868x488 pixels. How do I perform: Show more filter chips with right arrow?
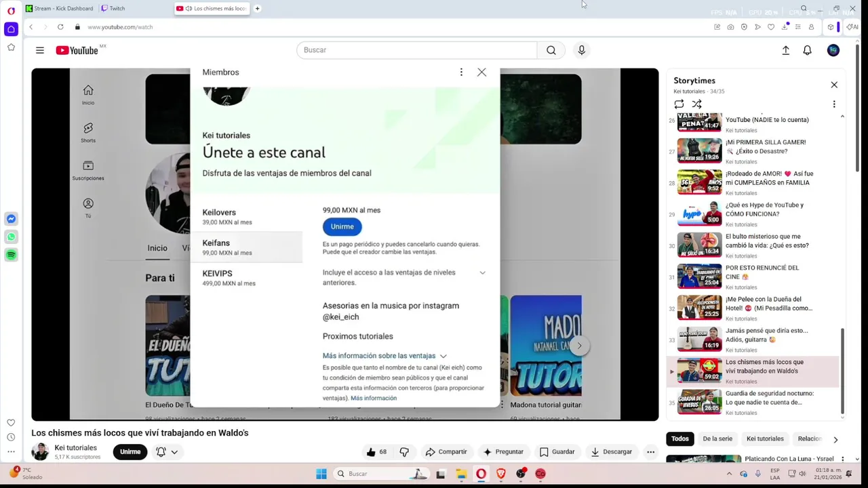(835, 439)
